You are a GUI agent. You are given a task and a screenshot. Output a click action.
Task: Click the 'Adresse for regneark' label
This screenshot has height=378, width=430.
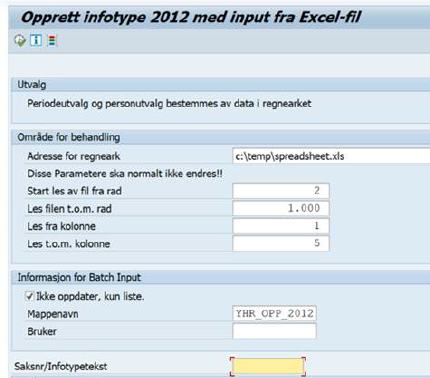coord(74,156)
